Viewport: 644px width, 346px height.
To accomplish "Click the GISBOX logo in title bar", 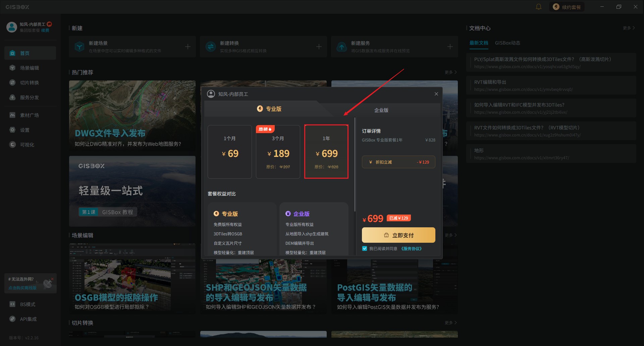I will point(17,7).
